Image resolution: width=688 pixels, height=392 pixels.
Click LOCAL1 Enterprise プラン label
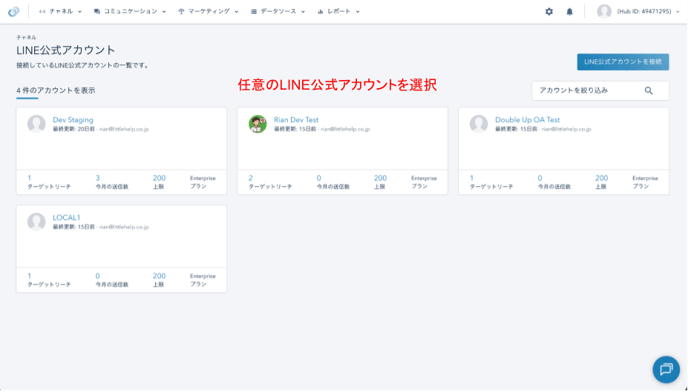(x=203, y=280)
